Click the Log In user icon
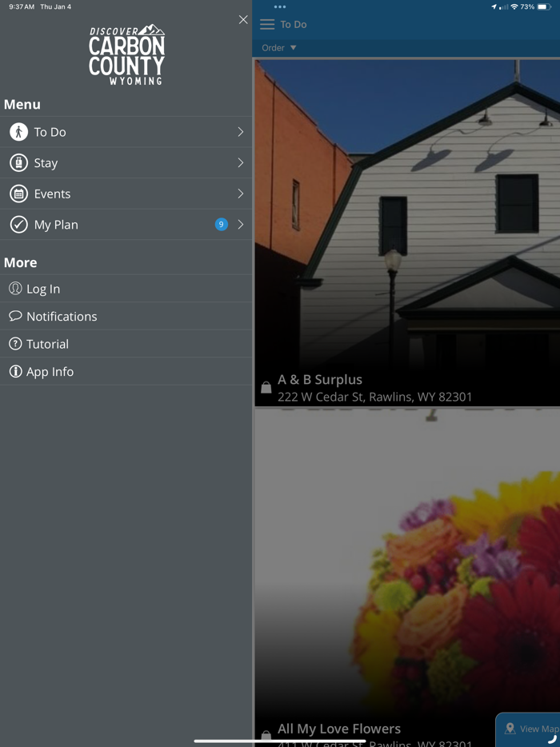Viewport: 560px width, 747px height. click(x=15, y=288)
